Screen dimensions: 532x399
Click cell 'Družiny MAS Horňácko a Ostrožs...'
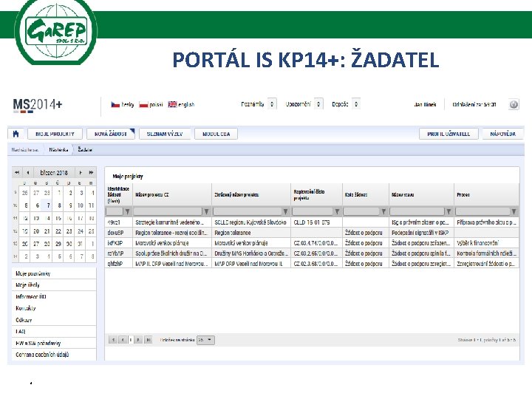pos(251,253)
